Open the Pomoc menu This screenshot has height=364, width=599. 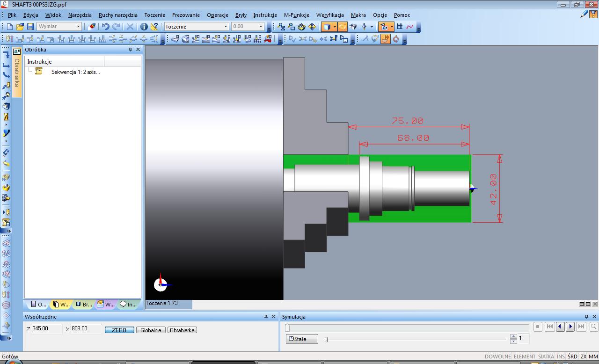(402, 15)
